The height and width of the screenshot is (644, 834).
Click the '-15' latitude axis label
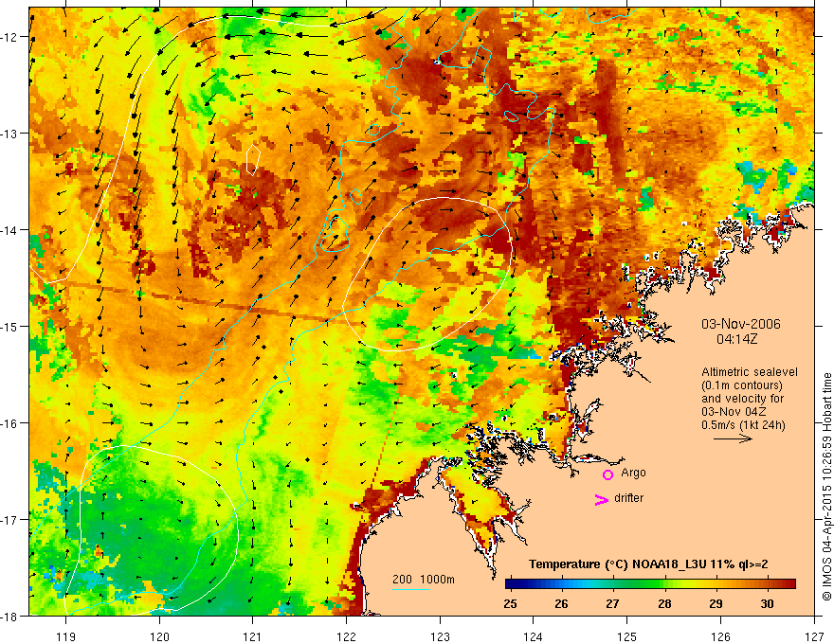tap(10, 327)
